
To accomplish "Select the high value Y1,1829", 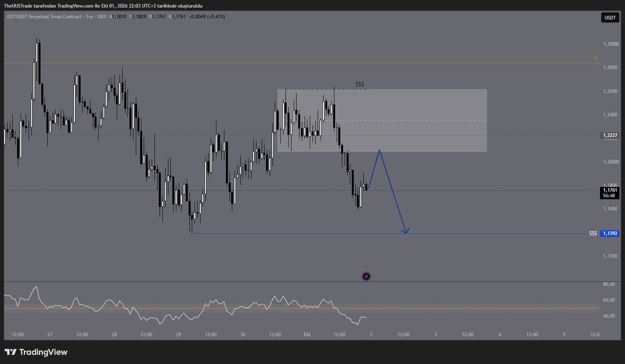I will click(x=138, y=17).
